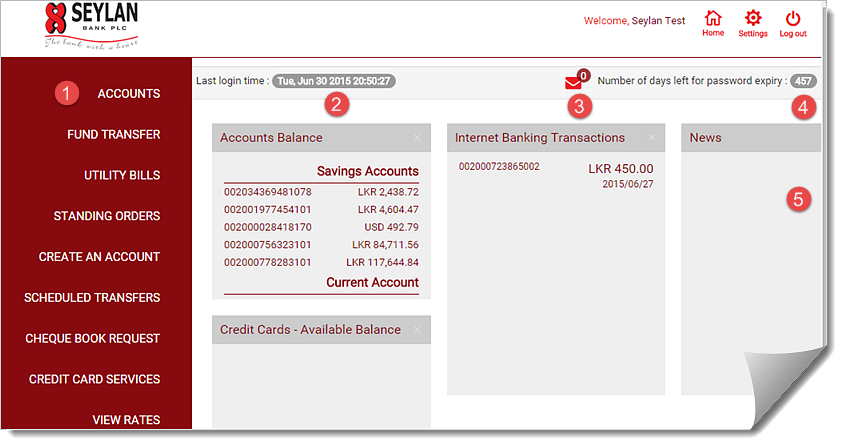Click the Accounts Balance panel title
The width and height of the screenshot is (842, 445).
(x=271, y=138)
